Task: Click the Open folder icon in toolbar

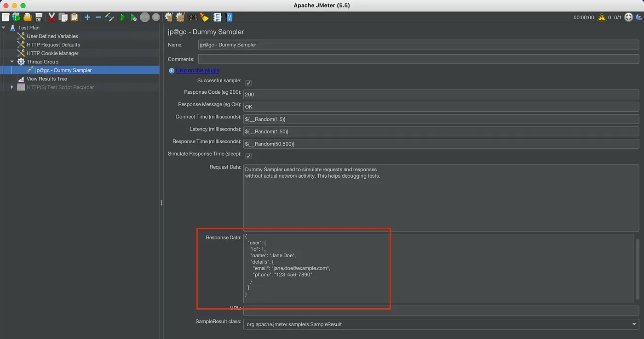Action: click(x=28, y=17)
